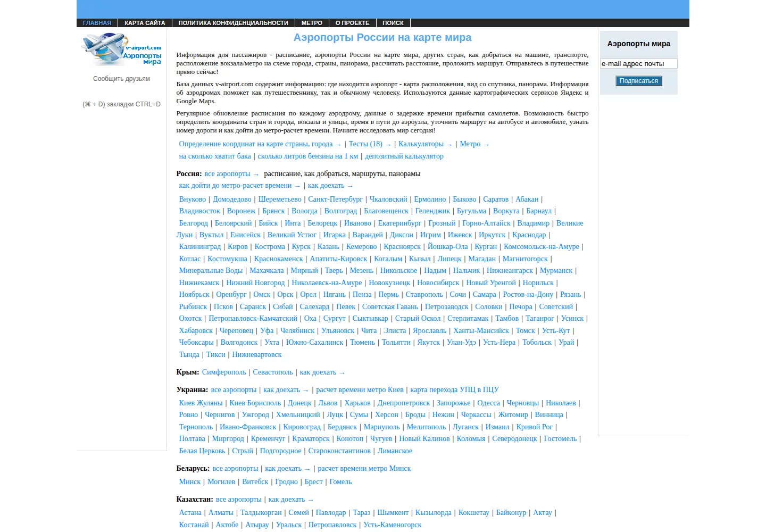Screen dimensions: 766x532
Task: Open the Нижневартовск link
Action: pos(257,355)
